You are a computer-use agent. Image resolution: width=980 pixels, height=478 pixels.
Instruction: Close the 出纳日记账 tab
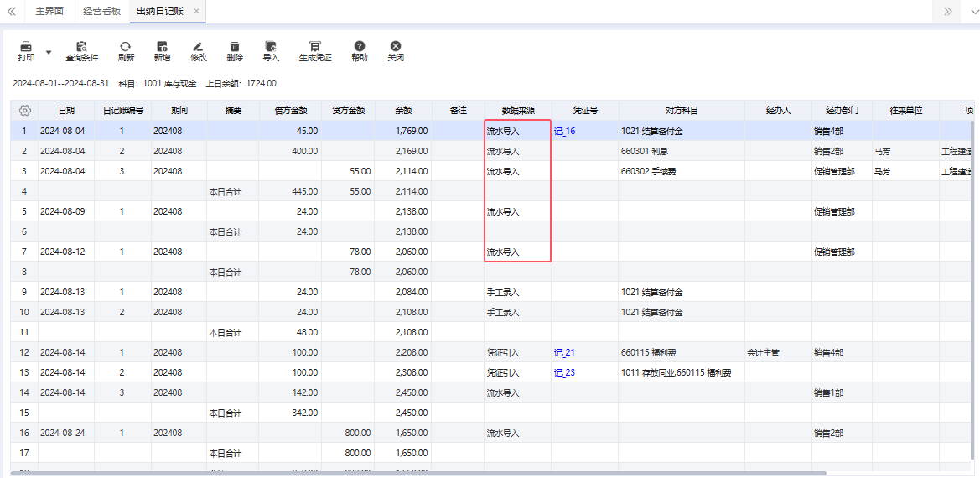click(196, 11)
